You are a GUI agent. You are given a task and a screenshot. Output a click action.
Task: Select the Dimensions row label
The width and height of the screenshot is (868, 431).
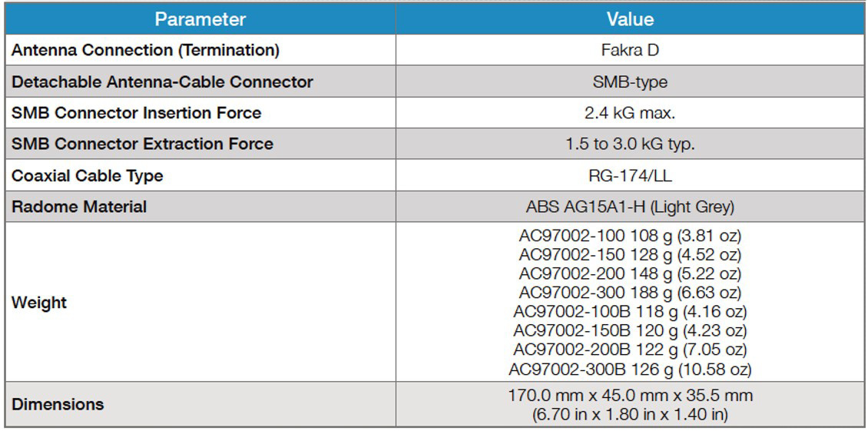click(58, 404)
